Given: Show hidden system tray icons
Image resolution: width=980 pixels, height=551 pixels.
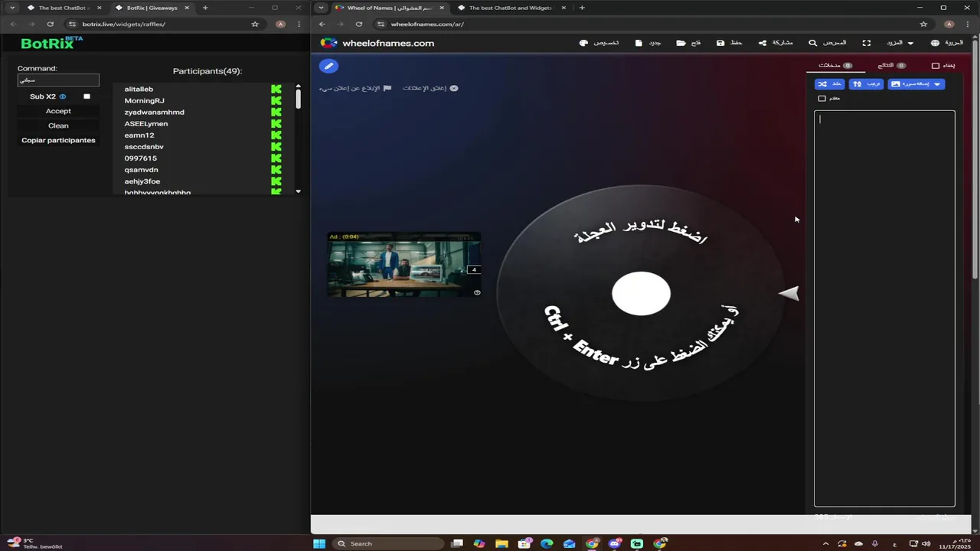Looking at the screenshot, I should (825, 544).
